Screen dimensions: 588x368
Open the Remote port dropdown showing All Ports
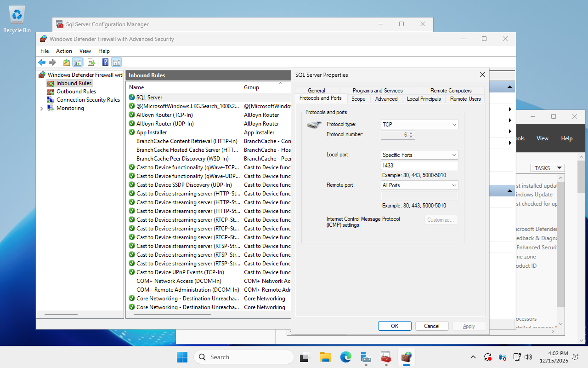pyautogui.click(x=419, y=185)
